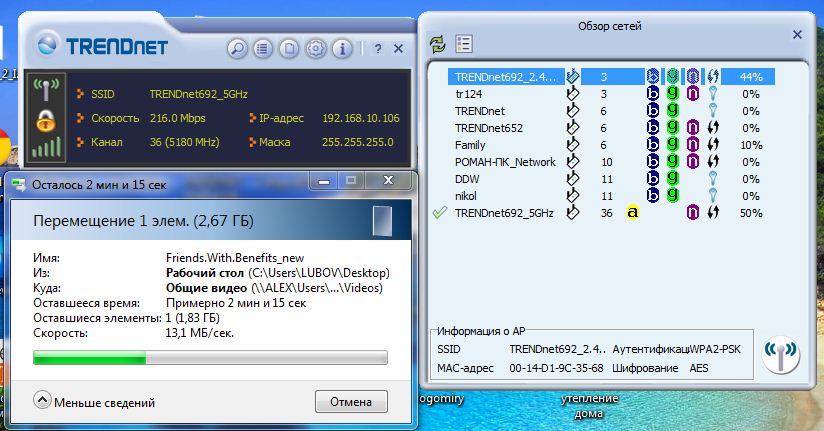Click the WPA2-PSK authentication value
The width and height of the screenshot is (824, 431).
click(715, 349)
